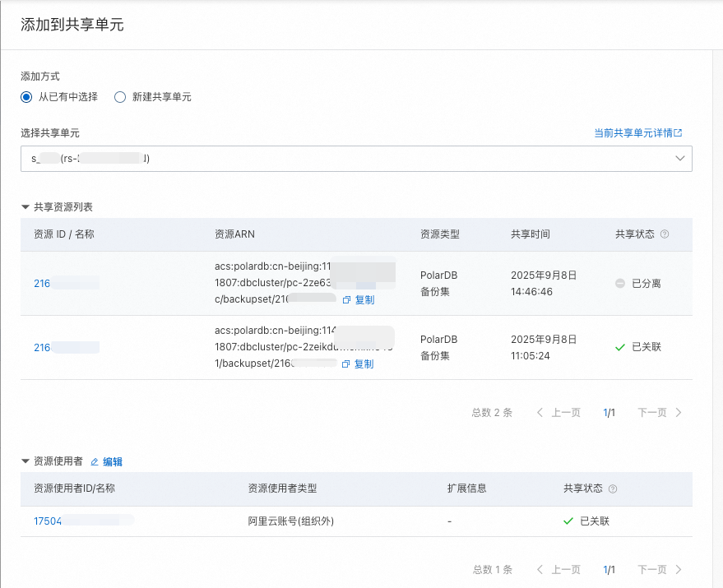Image resolution: width=723 pixels, height=588 pixels.
Task: Click the 总数 2 条 total count
Action: pyautogui.click(x=492, y=412)
